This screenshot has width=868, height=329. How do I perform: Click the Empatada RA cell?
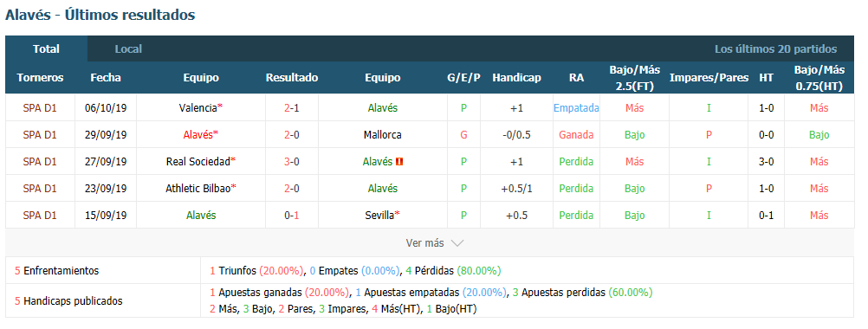(576, 108)
